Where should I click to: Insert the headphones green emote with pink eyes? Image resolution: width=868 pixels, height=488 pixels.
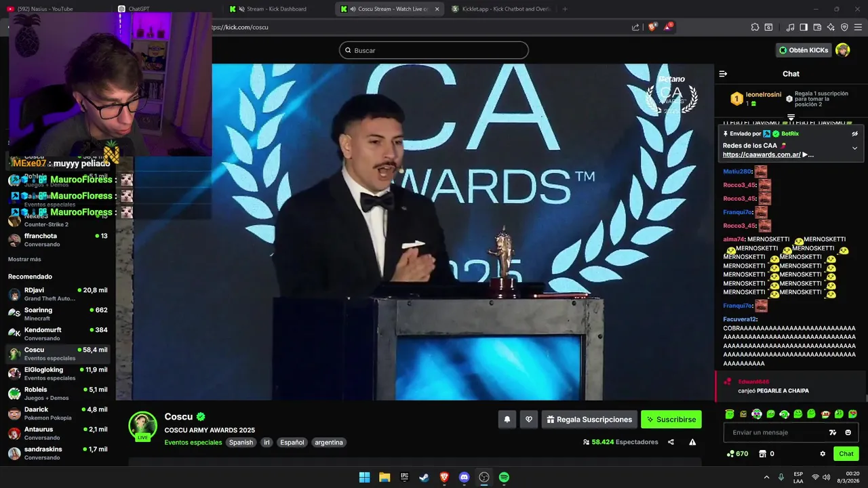[x=757, y=414]
